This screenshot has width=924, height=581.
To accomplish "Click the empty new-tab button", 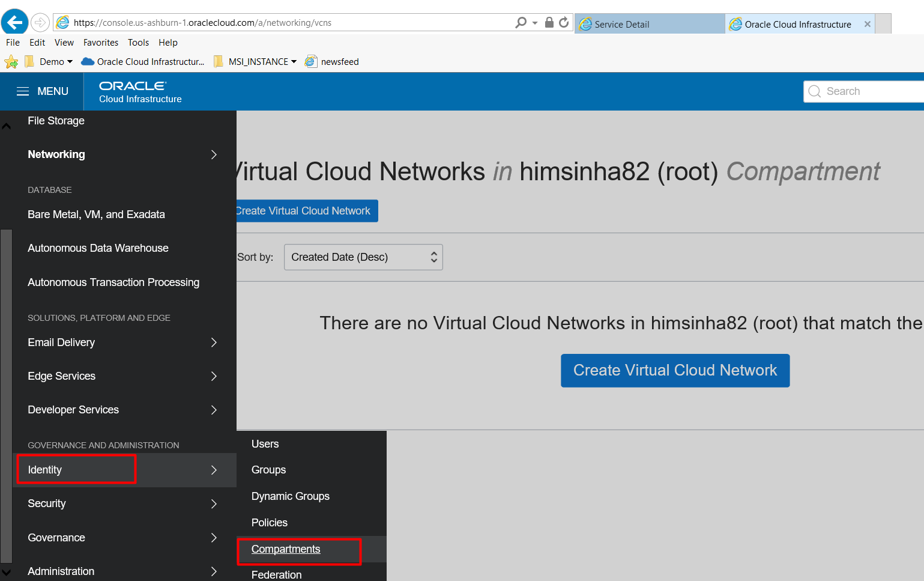I will coord(883,24).
